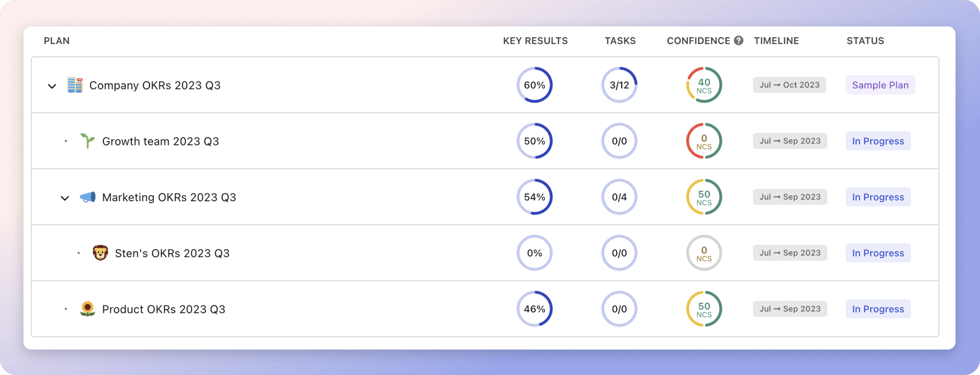Collapse the Marketing OKRs 2023 Q3 row

[x=65, y=198]
